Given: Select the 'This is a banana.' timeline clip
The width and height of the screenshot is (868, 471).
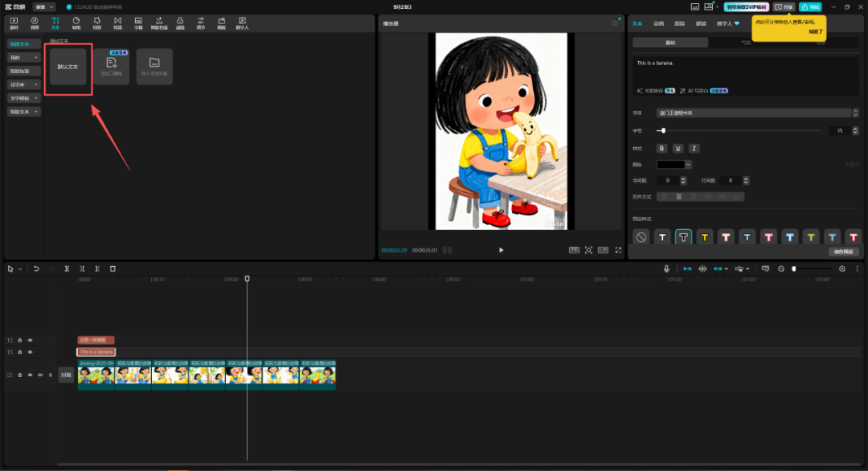Looking at the screenshot, I should pyautogui.click(x=96, y=352).
